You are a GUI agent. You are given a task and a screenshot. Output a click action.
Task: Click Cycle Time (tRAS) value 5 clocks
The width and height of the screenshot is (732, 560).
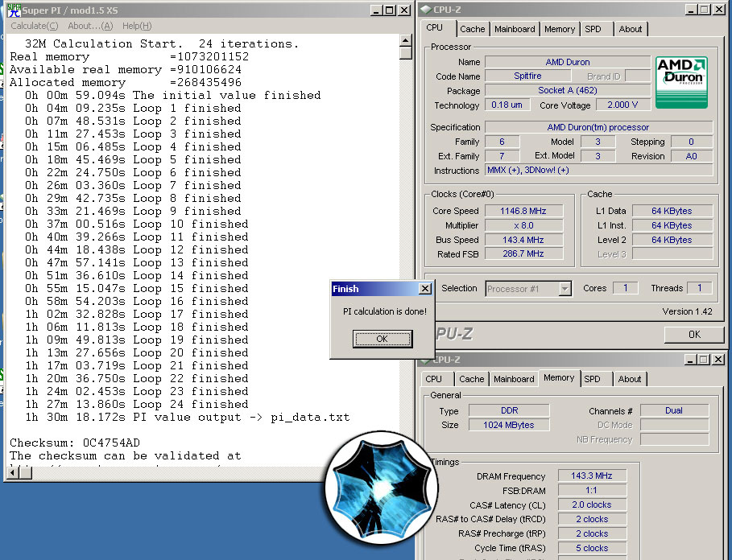592,548
